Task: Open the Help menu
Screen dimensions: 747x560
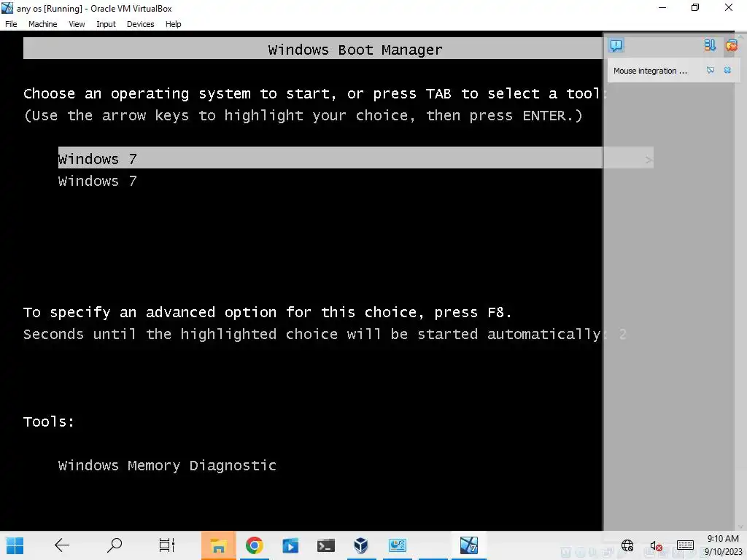Action: (174, 24)
